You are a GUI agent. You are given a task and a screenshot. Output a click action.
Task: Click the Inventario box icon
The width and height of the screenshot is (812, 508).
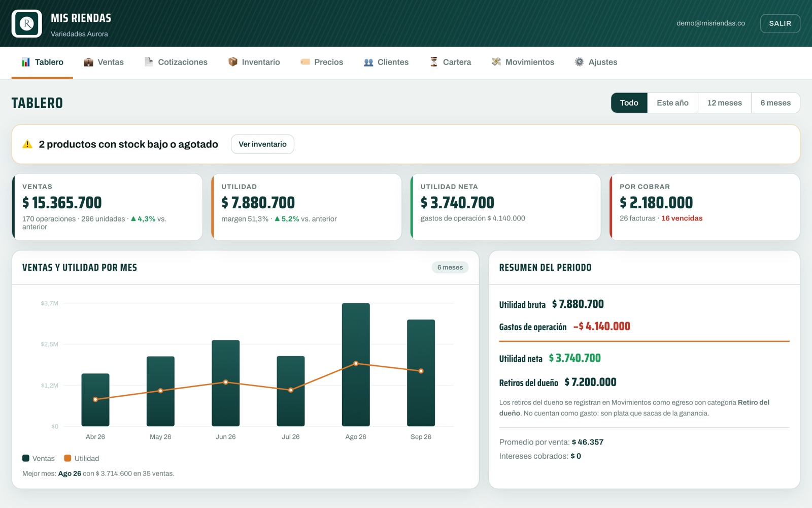(x=233, y=62)
